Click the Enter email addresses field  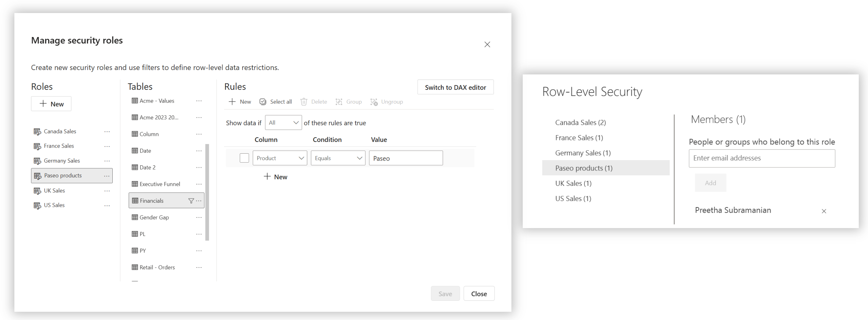click(x=761, y=158)
